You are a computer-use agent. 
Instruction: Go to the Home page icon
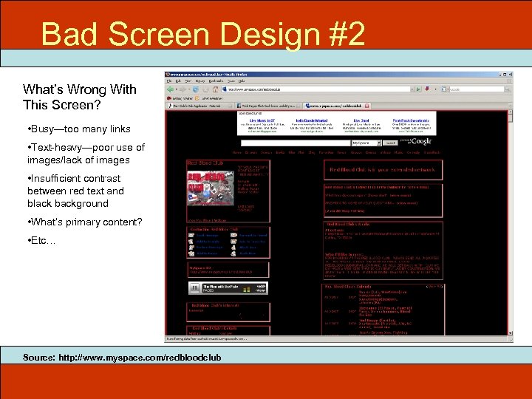pyautogui.click(x=216, y=89)
